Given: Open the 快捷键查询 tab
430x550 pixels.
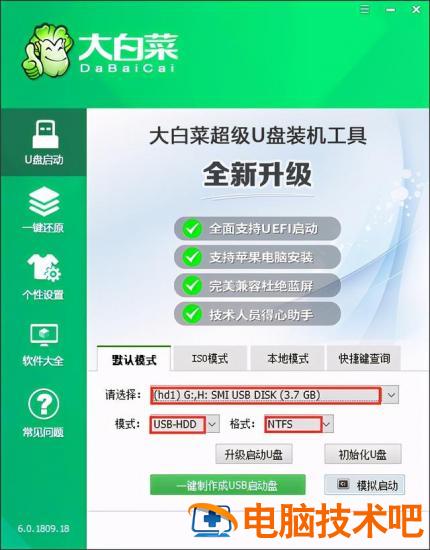Looking at the screenshot, I should (x=364, y=358).
